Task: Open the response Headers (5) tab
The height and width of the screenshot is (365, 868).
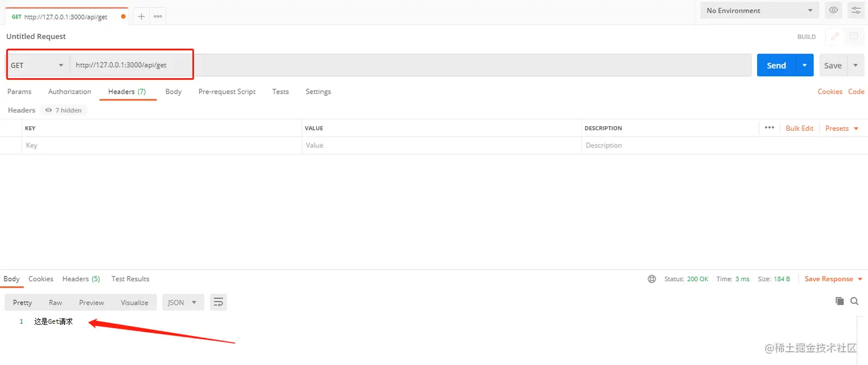Action: (81, 279)
